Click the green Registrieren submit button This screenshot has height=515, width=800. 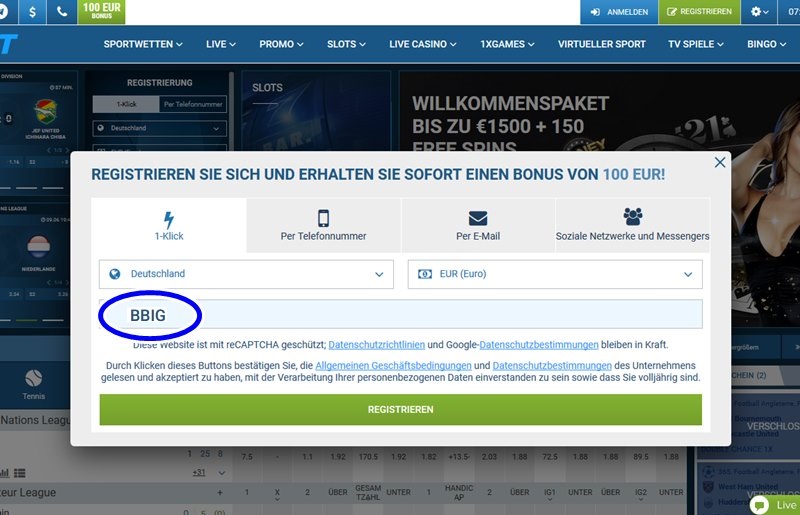tap(401, 409)
